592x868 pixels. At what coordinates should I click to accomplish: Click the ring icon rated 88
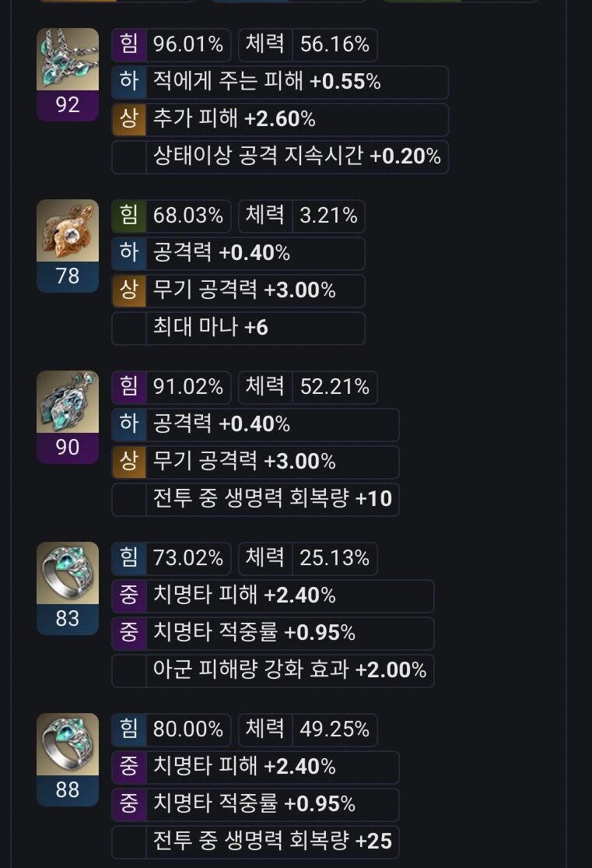click(x=68, y=743)
